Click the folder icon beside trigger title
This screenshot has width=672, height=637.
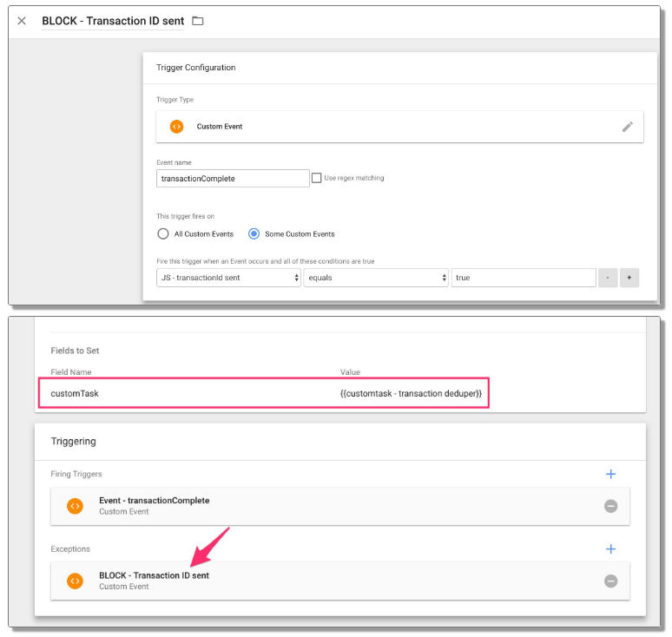click(197, 21)
